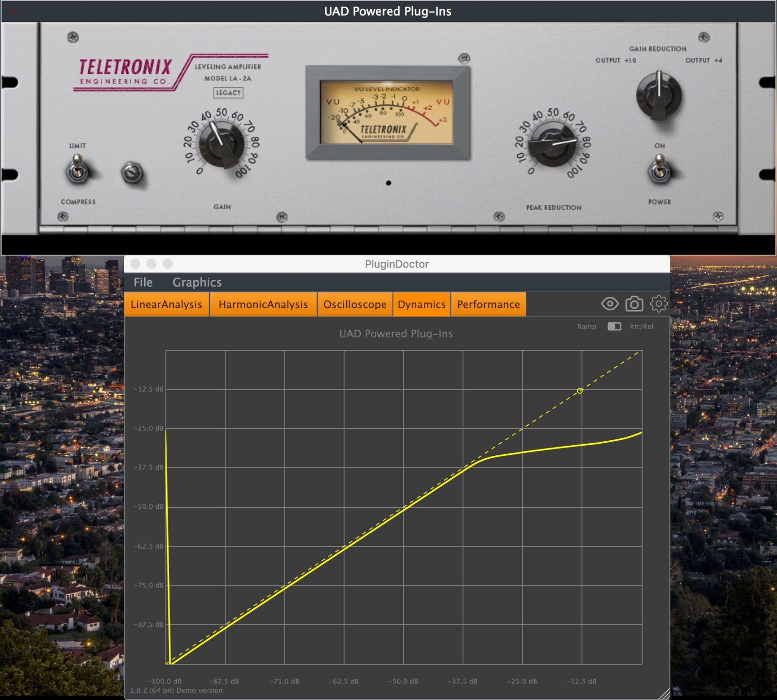
Task: Open the Graphics menu
Action: click(x=197, y=283)
